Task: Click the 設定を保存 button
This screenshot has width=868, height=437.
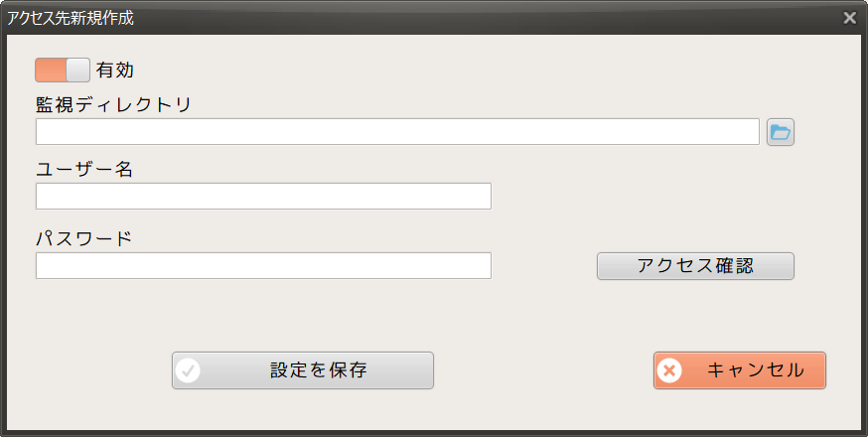Action: pos(303,370)
